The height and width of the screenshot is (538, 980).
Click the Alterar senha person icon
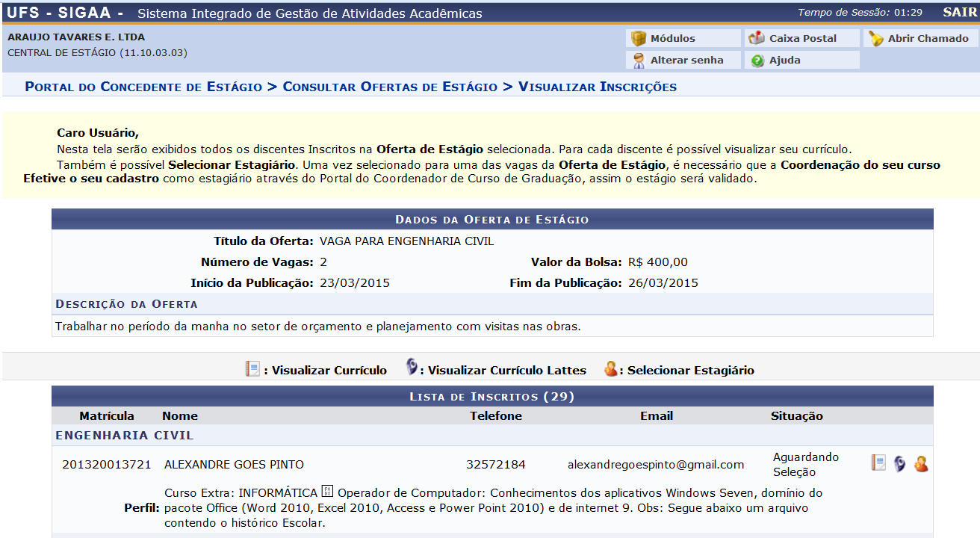click(638, 61)
